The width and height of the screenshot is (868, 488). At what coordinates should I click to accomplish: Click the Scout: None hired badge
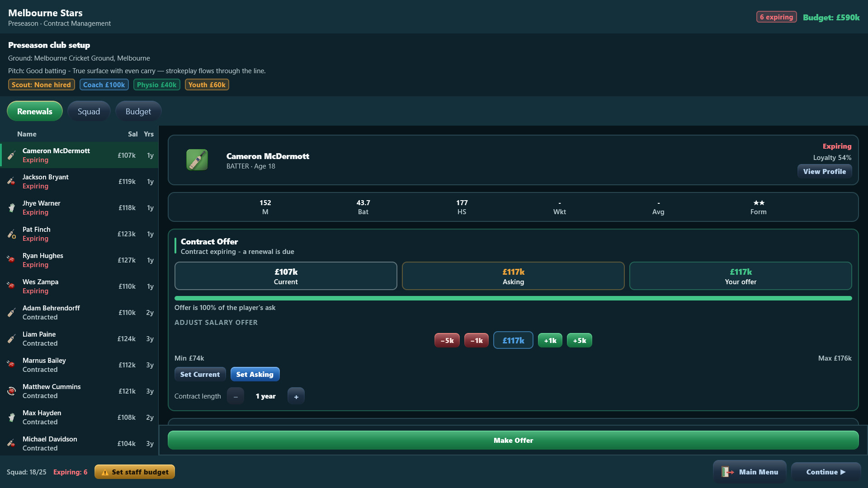pos(41,85)
